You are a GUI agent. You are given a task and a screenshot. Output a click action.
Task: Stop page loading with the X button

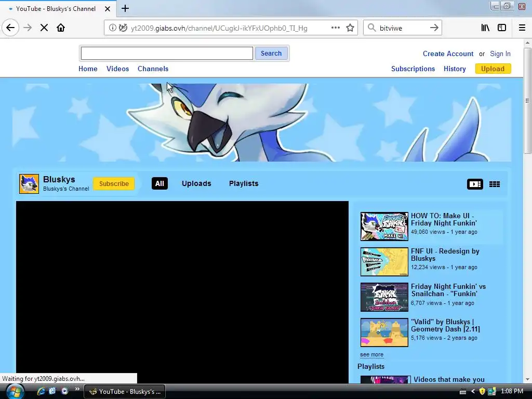click(x=44, y=28)
